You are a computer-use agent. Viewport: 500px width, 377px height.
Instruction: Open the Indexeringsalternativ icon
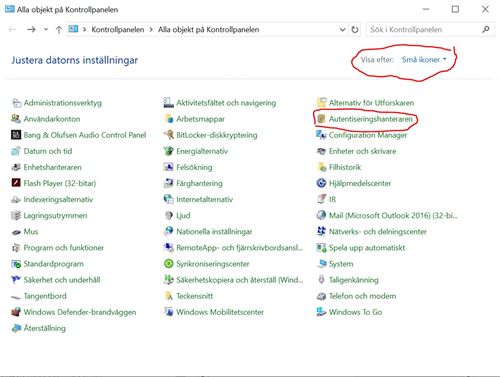16,199
